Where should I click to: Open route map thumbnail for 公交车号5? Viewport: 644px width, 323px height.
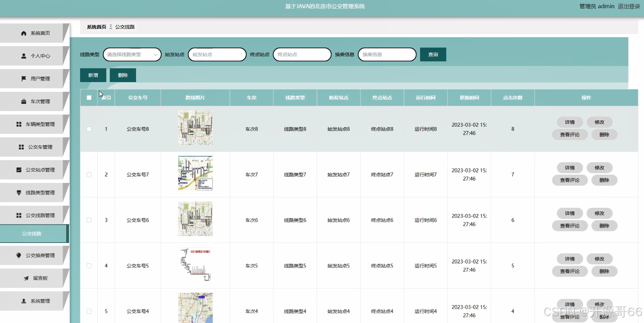coord(195,265)
